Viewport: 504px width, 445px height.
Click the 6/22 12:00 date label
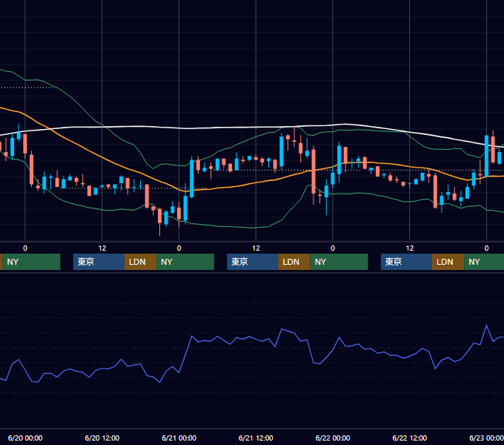point(409,438)
